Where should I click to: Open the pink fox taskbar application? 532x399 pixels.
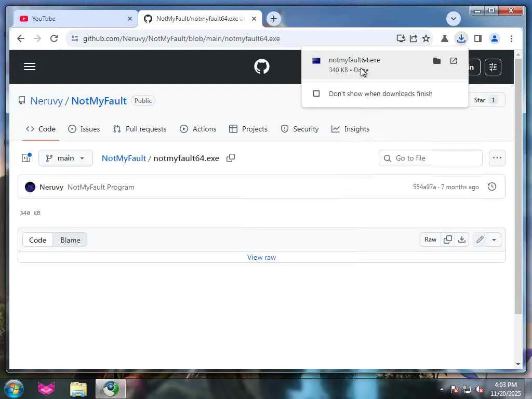click(46, 389)
